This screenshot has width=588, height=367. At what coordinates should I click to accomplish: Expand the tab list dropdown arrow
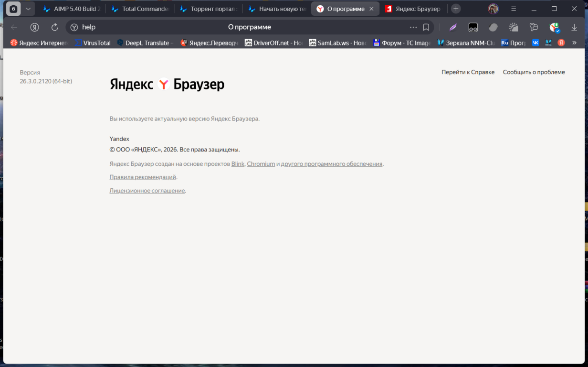tap(28, 9)
